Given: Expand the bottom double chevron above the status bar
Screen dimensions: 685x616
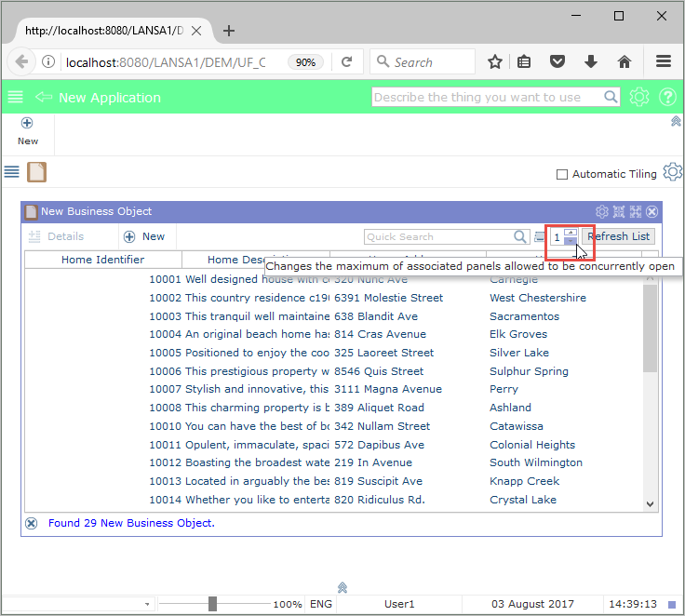Looking at the screenshot, I should [342, 587].
